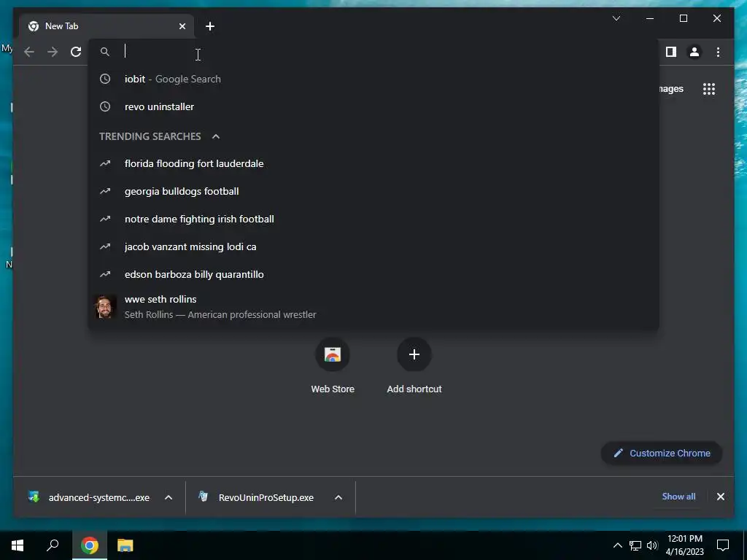The height and width of the screenshot is (560, 747).
Task: Click Show all downloads link
Action: 678,496
